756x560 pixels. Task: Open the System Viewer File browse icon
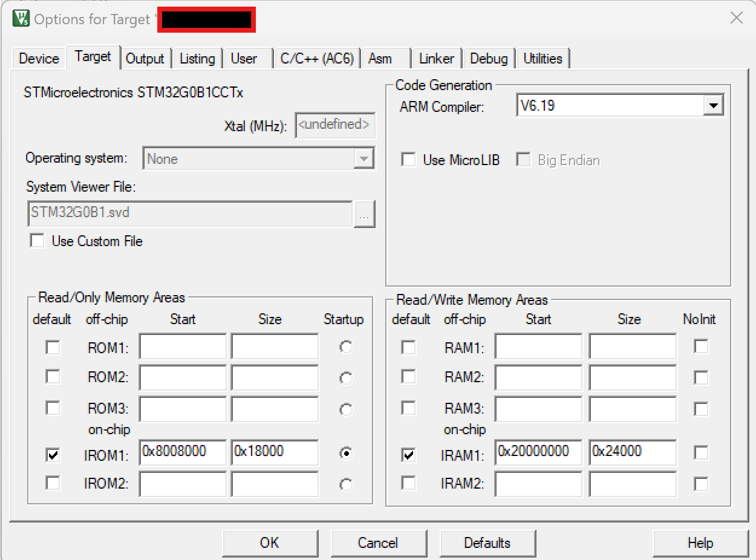pos(365,214)
